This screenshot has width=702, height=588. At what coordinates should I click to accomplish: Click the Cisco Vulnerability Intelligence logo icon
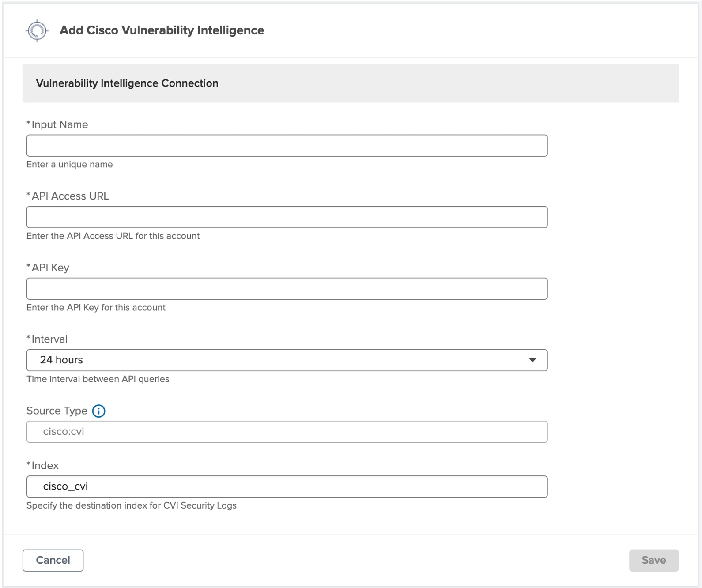coord(37,30)
